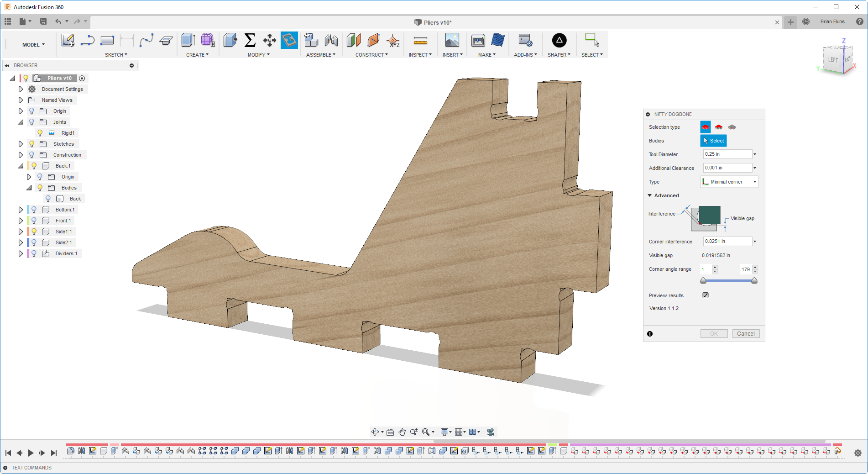868x474 pixels.
Task: Open the MODIFY menu
Action: click(258, 55)
